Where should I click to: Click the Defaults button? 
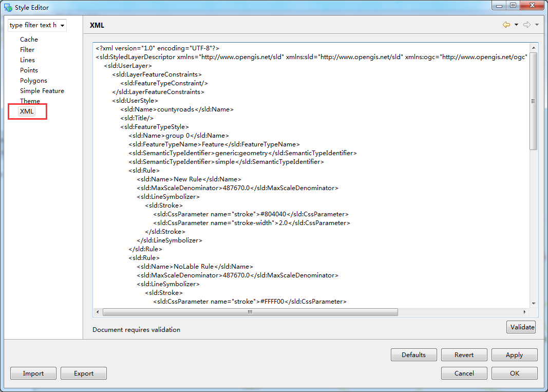[414, 355]
